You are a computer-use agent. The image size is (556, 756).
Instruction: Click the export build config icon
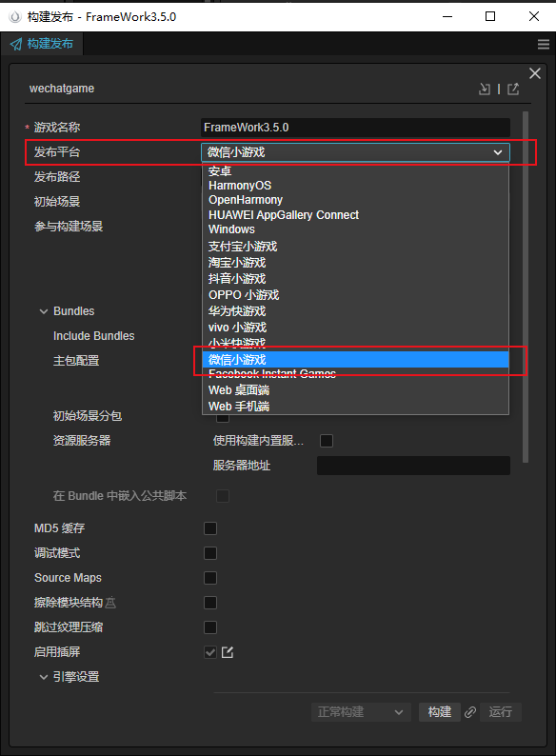click(x=513, y=89)
